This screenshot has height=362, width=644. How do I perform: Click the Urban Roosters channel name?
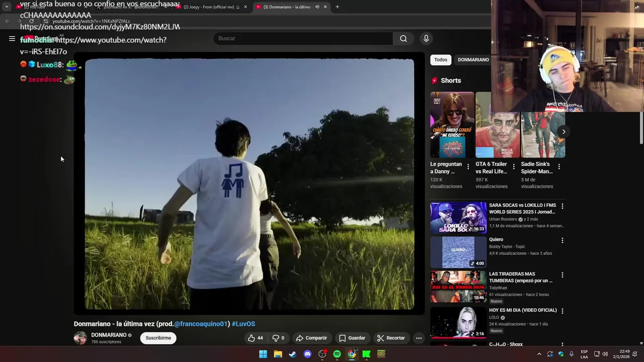(x=503, y=219)
